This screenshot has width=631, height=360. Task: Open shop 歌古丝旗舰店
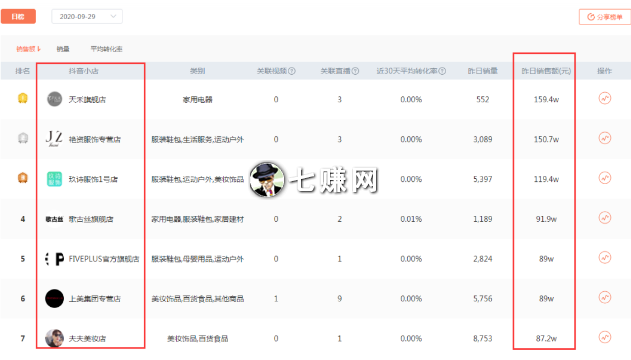click(x=91, y=219)
